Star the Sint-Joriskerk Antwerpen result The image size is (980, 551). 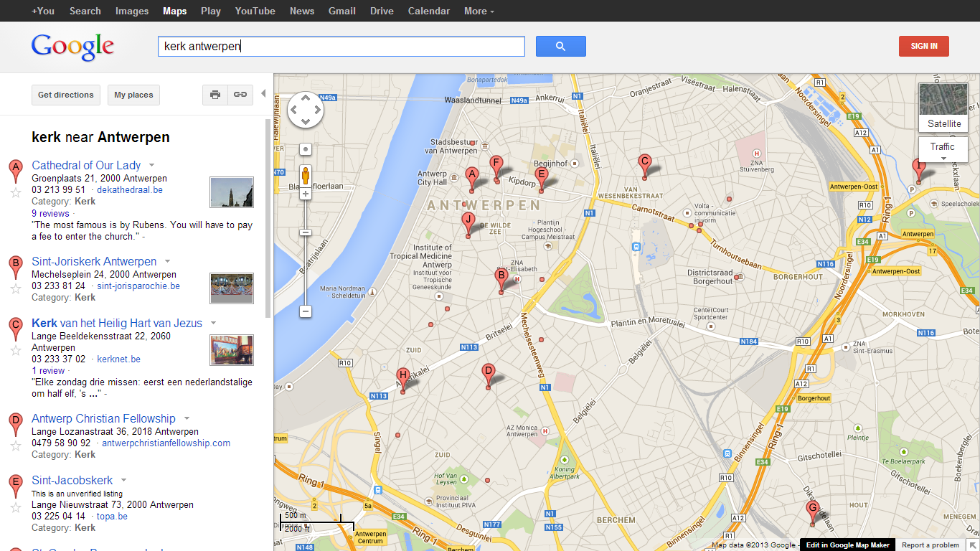click(x=15, y=288)
